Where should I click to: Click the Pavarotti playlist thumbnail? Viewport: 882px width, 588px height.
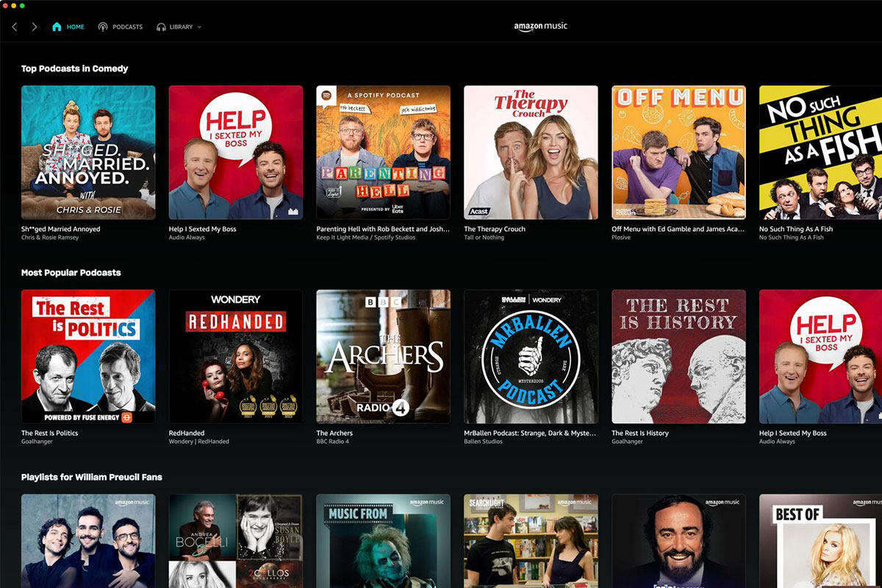678,542
